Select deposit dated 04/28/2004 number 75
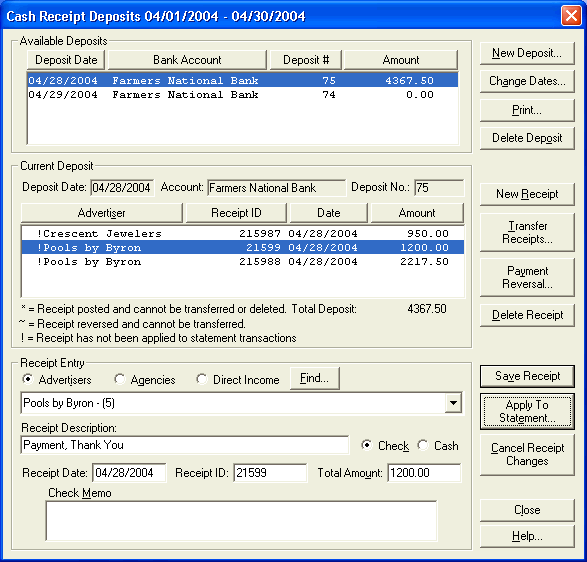This screenshot has width=587, height=562. click(x=243, y=80)
